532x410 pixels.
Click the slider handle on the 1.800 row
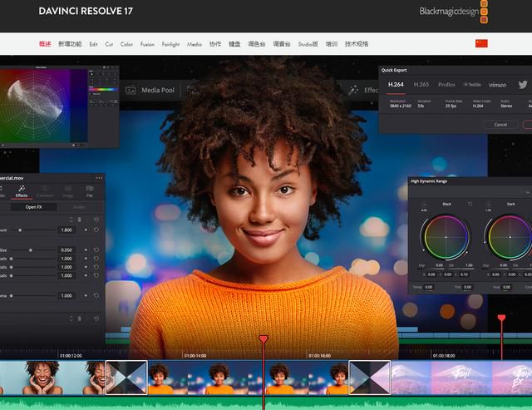(20, 230)
